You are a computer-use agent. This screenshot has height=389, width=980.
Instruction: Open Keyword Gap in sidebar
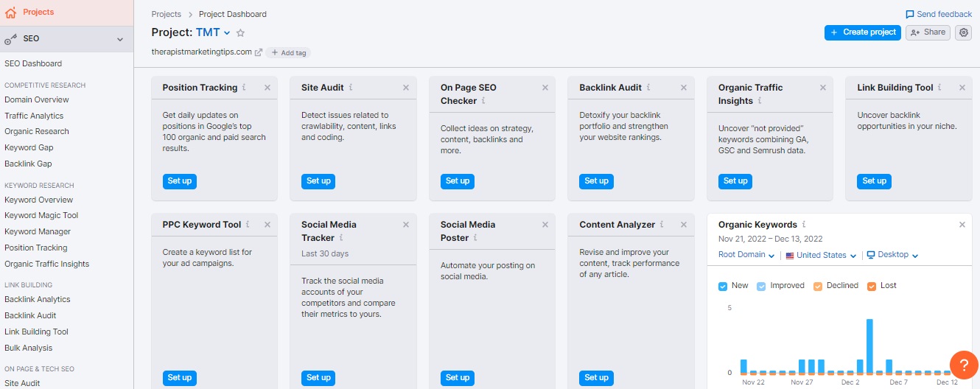click(29, 147)
